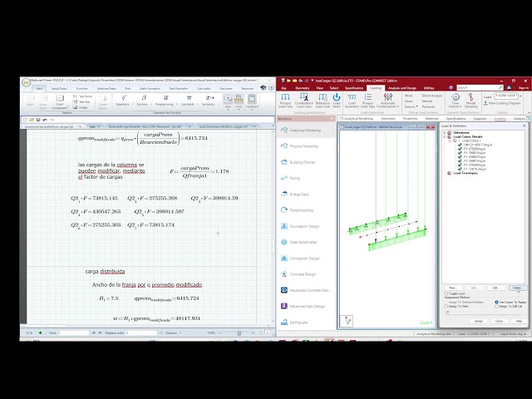Open Analysis and Design ribbon tab

click(402, 88)
